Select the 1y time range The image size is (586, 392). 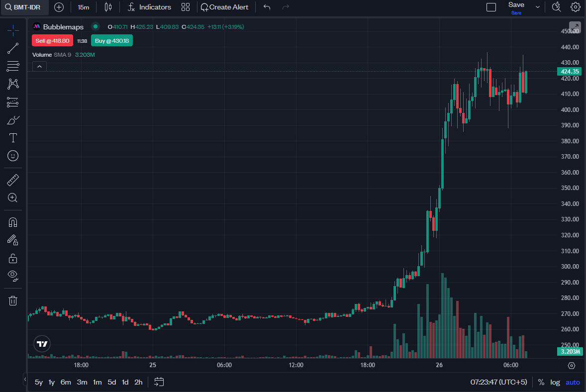52,382
